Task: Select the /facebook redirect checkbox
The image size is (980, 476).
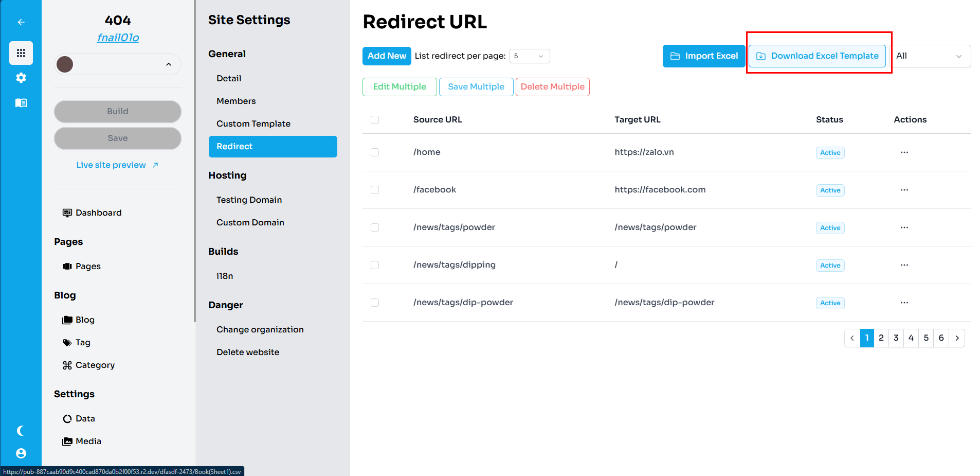Action: pos(375,190)
